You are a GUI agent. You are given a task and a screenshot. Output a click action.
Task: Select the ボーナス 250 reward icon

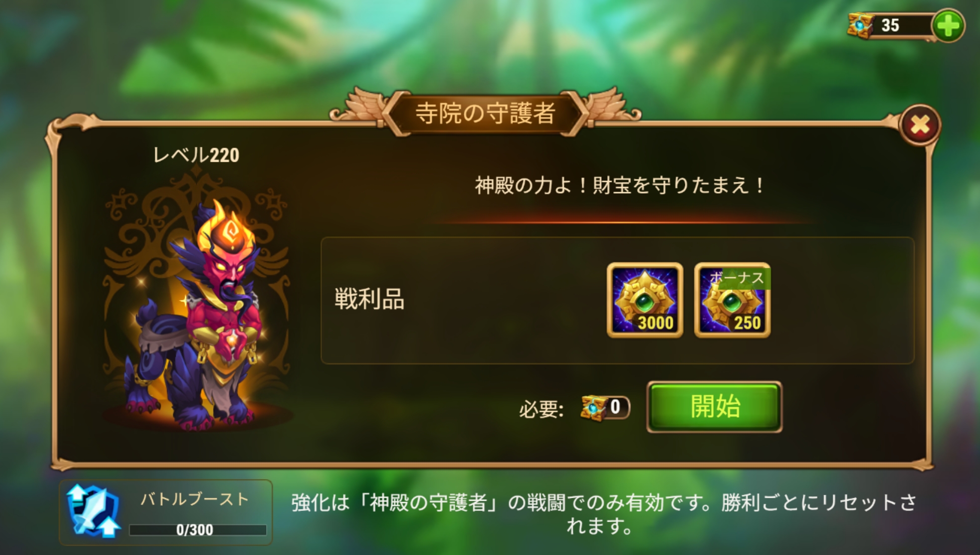pos(732,300)
